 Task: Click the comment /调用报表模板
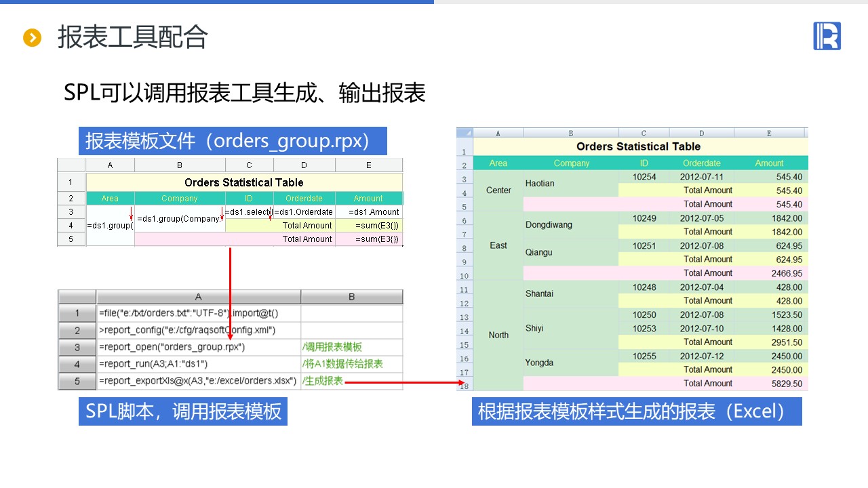332,347
